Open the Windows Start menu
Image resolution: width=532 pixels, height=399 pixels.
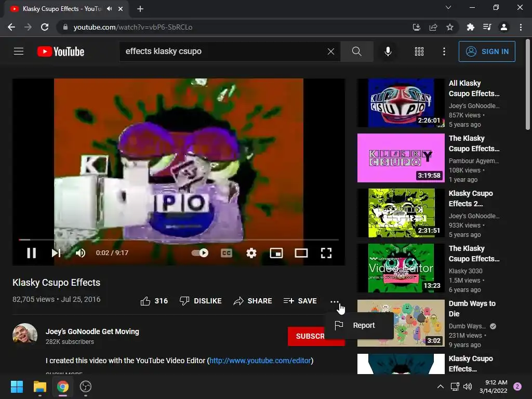(17, 387)
